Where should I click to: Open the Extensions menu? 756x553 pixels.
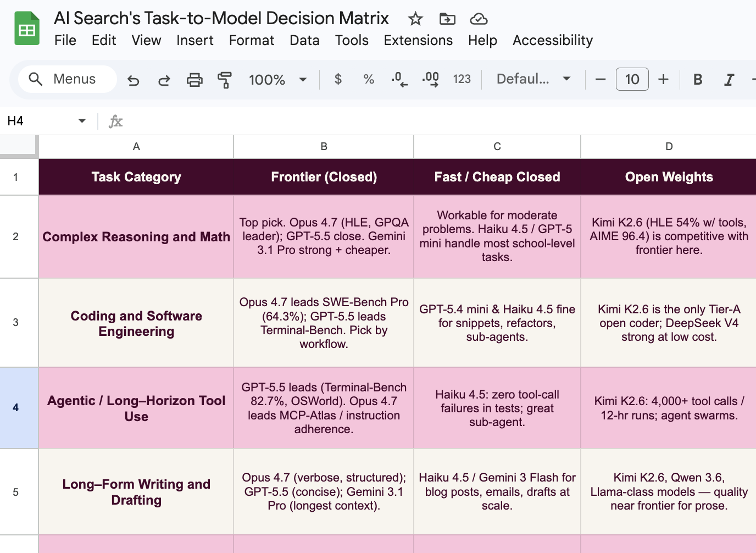pyautogui.click(x=418, y=40)
